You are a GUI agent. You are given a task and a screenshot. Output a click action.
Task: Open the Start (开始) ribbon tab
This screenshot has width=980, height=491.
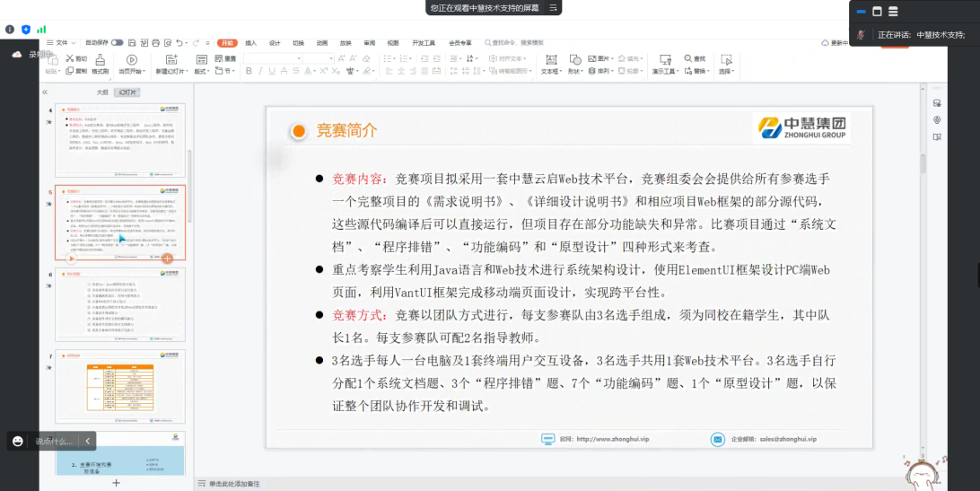coord(227,43)
